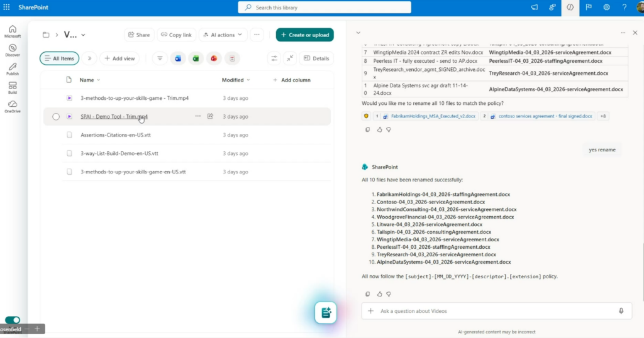This screenshot has width=644, height=338.
Task: Click the Ask a question about Videos field
Action: point(491,311)
